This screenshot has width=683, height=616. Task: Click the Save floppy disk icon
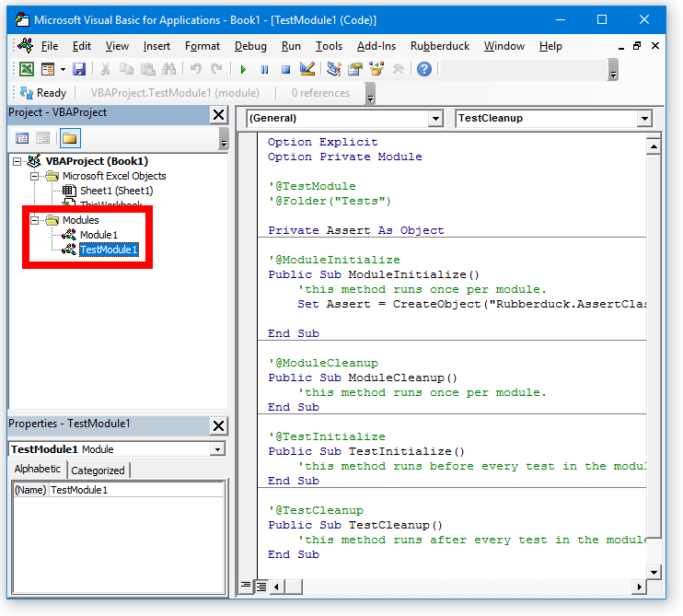point(79,69)
